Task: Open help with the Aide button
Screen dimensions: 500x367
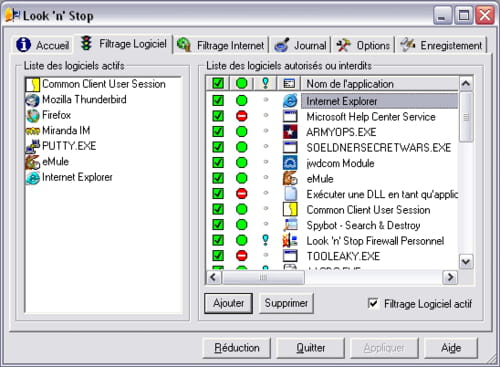Action: (451, 348)
